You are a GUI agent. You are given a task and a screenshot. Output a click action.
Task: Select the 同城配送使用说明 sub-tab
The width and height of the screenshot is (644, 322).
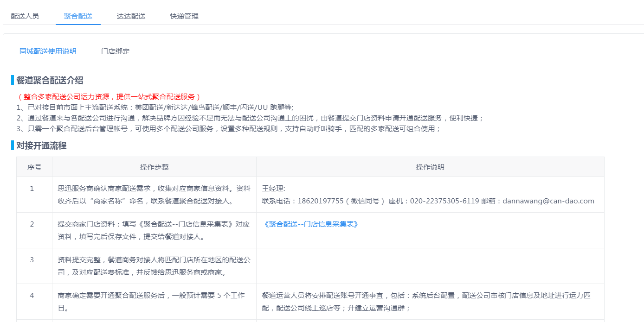48,51
